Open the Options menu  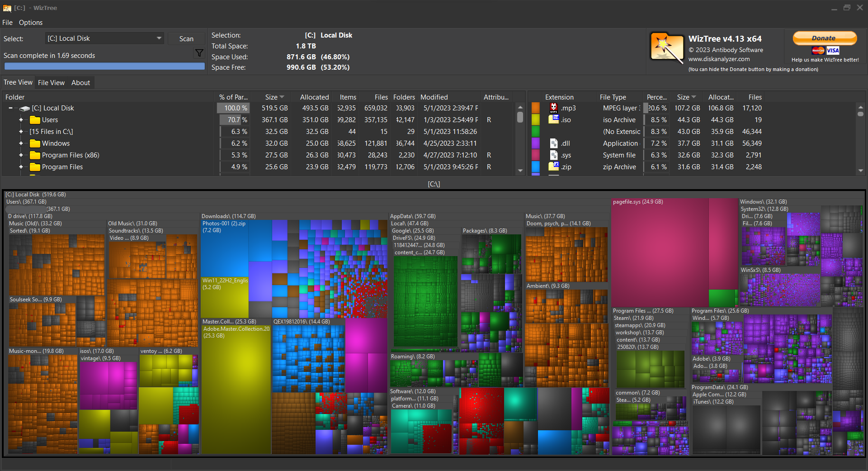30,23
